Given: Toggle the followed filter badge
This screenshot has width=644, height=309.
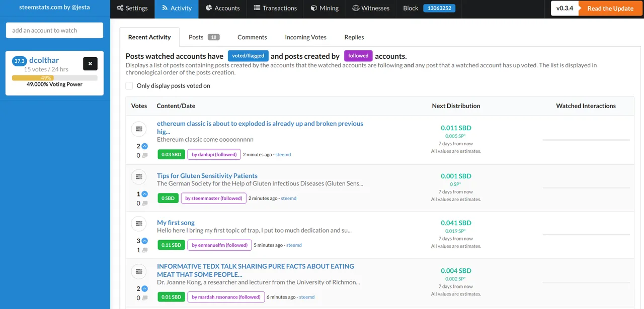Looking at the screenshot, I should point(358,56).
